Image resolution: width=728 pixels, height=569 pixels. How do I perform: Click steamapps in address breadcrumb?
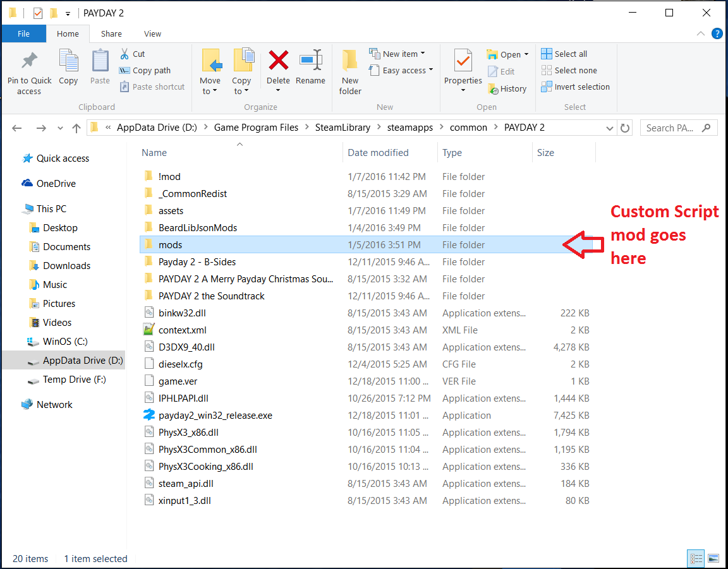[x=410, y=128]
